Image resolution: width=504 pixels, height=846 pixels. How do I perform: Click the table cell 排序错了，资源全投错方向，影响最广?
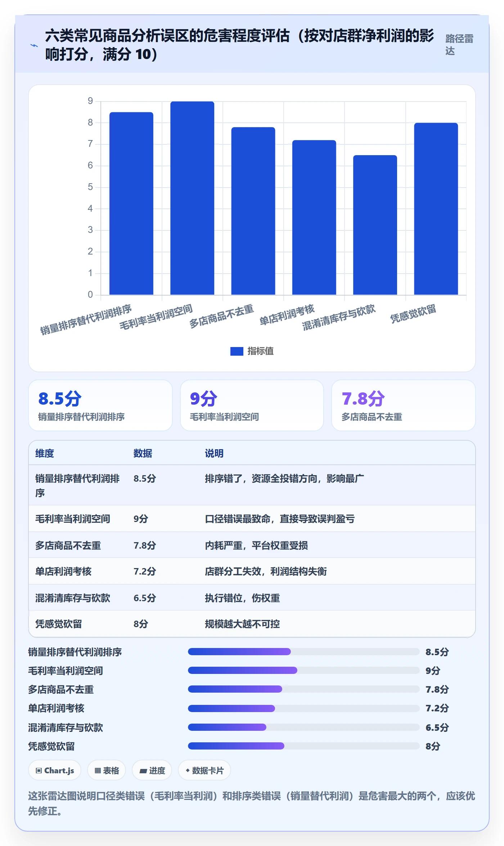[x=284, y=478]
